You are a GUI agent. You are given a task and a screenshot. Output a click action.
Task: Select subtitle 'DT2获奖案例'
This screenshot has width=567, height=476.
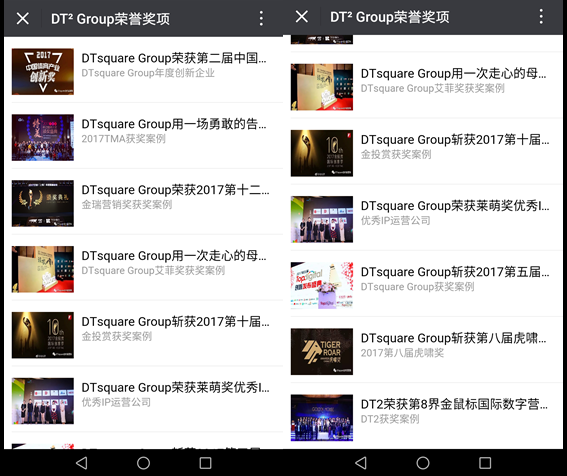coord(390,419)
